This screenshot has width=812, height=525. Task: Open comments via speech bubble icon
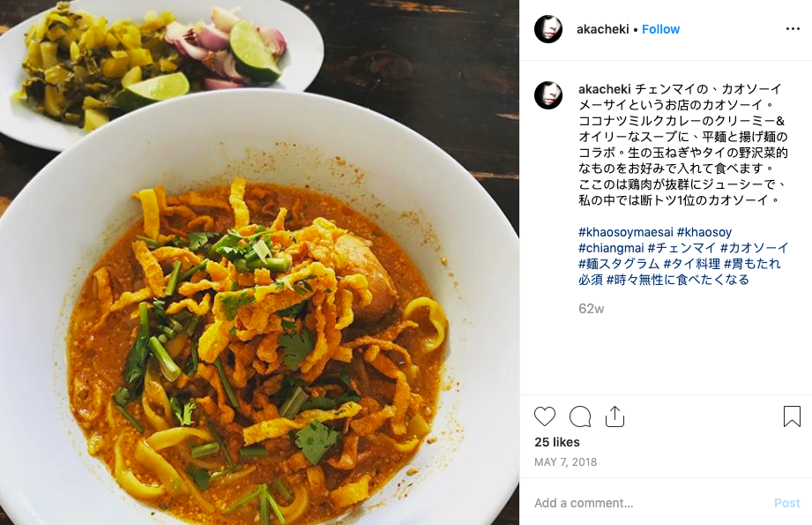[580, 416]
